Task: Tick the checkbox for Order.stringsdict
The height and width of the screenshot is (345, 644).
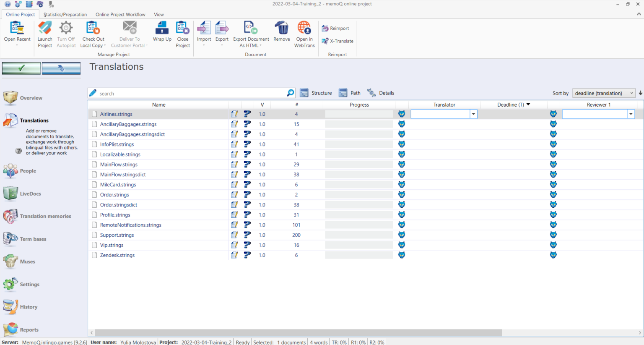Action: coord(94,204)
